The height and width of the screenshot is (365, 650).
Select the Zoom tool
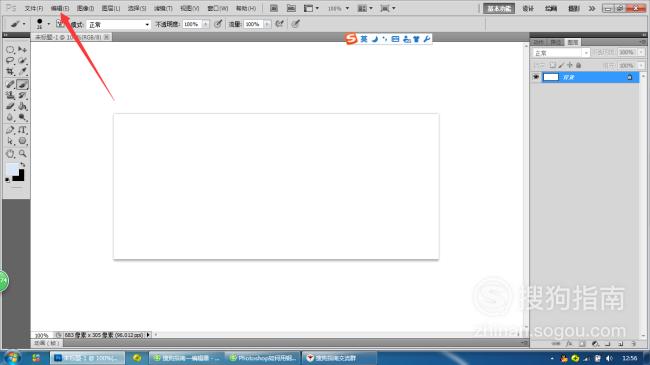coord(22,153)
